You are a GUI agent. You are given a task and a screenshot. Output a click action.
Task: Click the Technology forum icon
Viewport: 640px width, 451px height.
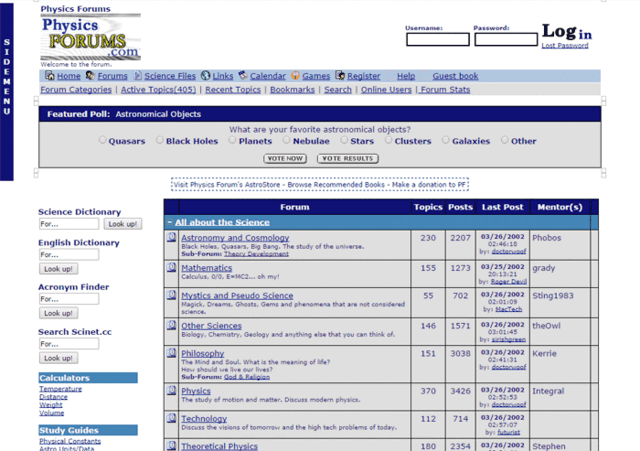click(171, 418)
